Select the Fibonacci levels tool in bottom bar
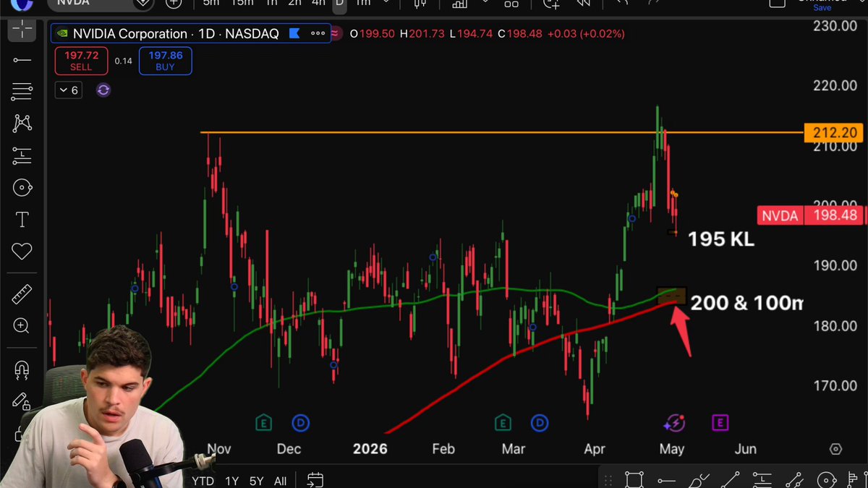Image resolution: width=868 pixels, height=488 pixels. [x=764, y=480]
